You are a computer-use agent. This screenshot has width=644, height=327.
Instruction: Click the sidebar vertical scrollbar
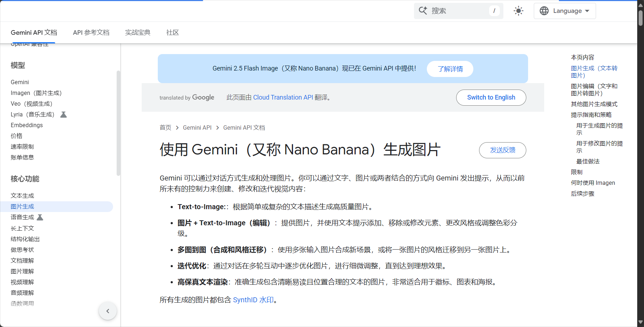tap(118, 123)
